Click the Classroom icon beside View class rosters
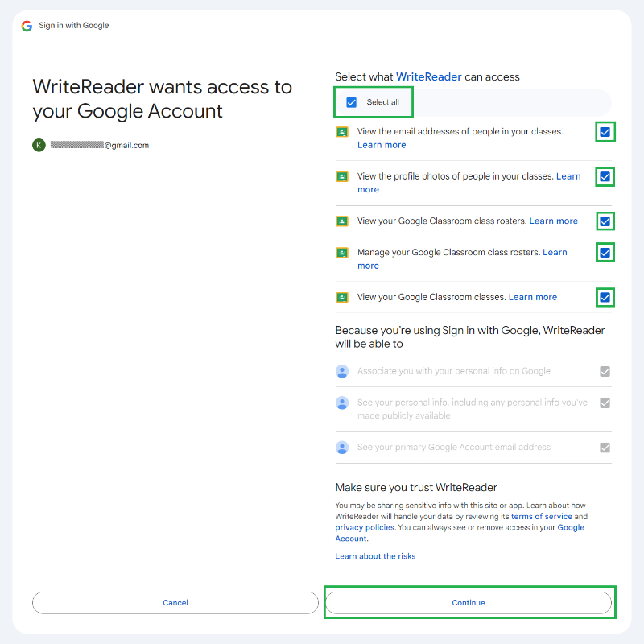 pyautogui.click(x=341, y=221)
